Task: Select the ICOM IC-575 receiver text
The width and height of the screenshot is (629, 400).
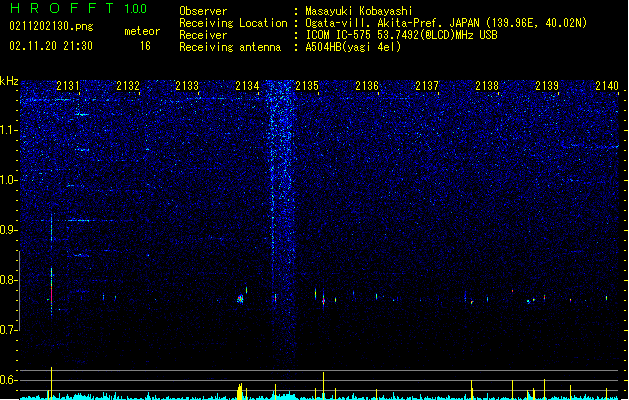Action: tap(402, 35)
